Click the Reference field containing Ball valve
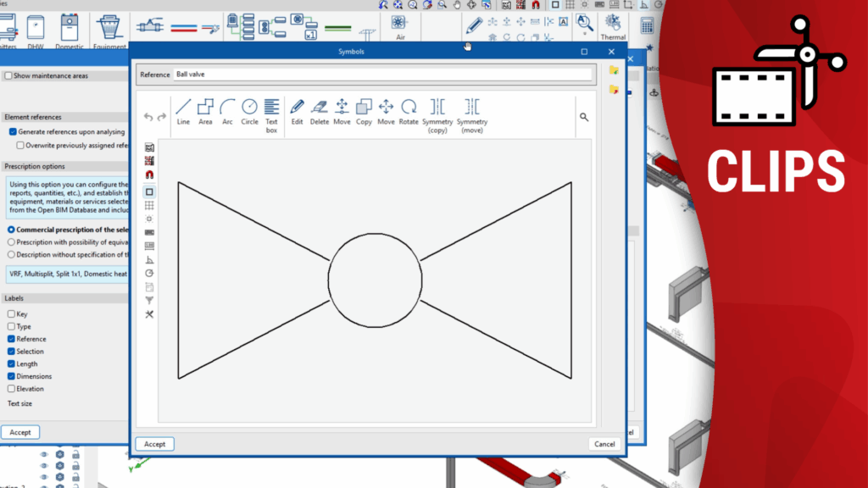Viewport: 868px width, 488px height. [x=381, y=75]
